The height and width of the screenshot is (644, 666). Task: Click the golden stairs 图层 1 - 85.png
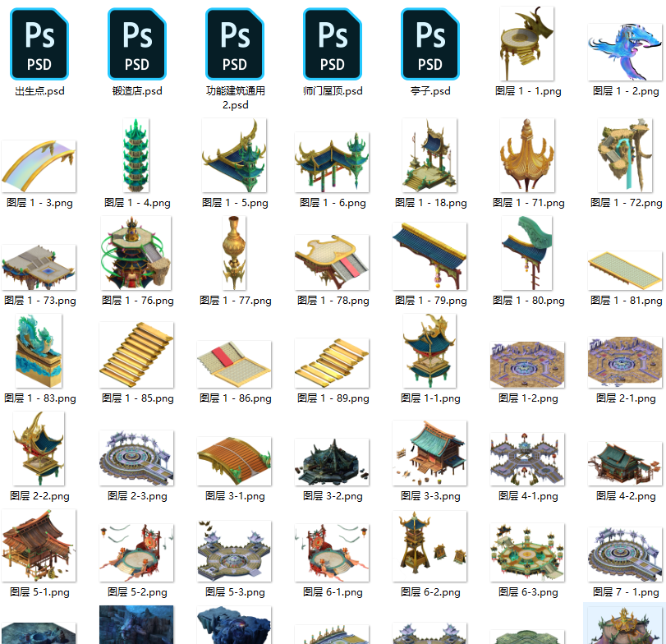pyautogui.click(x=136, y=353)
